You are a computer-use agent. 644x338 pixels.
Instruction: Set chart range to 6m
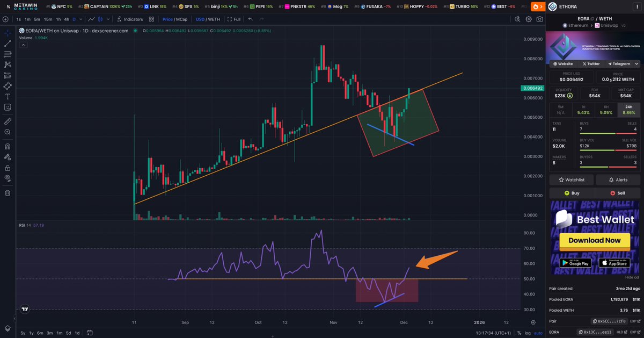(x=40, y=333)
